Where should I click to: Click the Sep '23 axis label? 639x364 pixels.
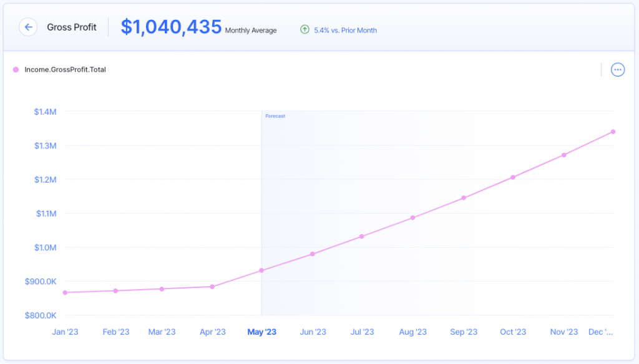coord(463,332)
